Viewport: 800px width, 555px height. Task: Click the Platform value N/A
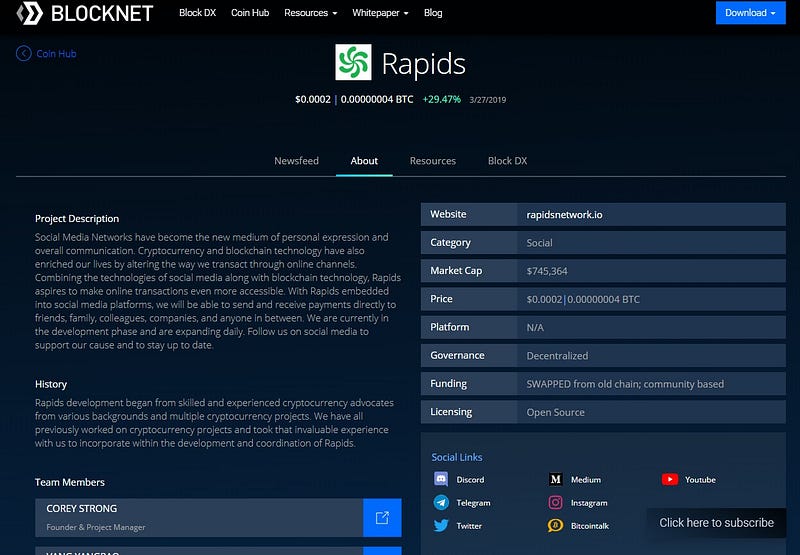535,327
